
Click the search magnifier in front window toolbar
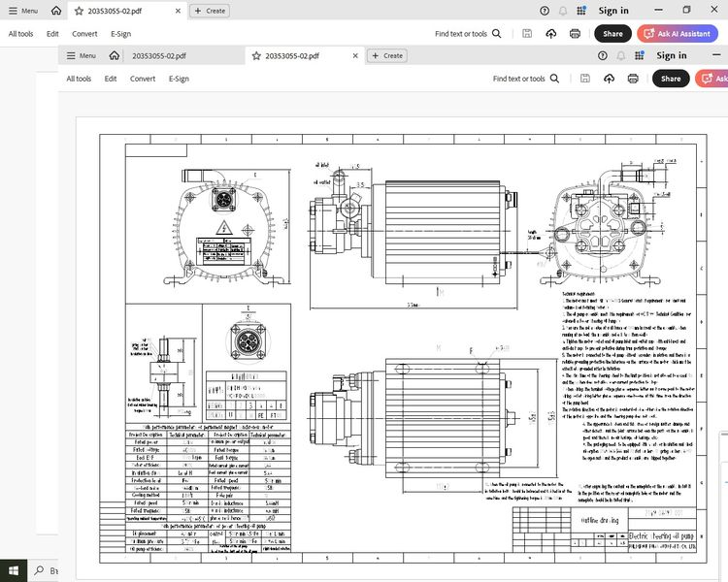[x=553, y=79]
